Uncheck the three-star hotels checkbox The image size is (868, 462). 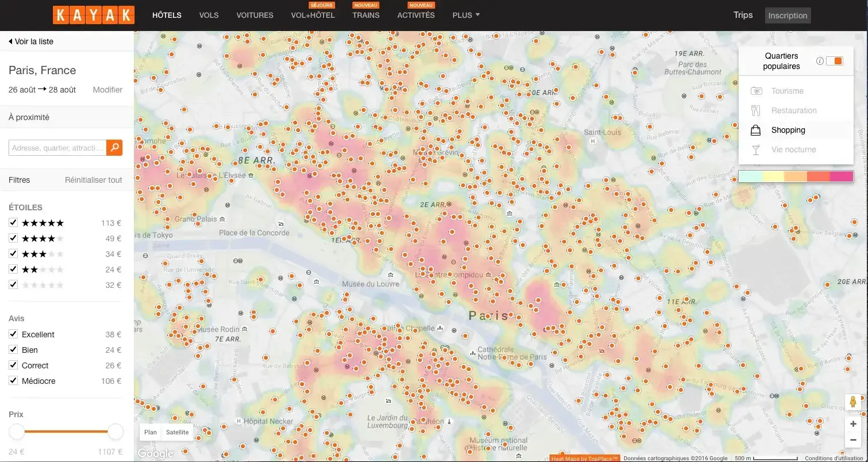tap(13, 253)
